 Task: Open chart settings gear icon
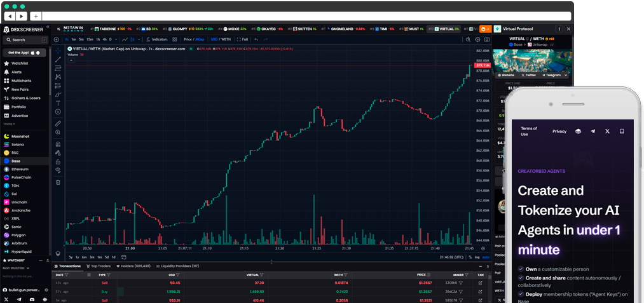tap(477, 39)
